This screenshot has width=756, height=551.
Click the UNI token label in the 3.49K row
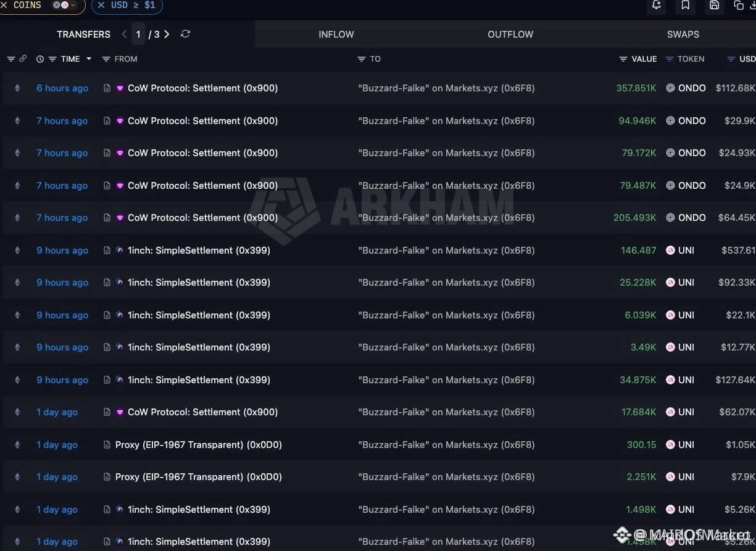coord(686,347)
